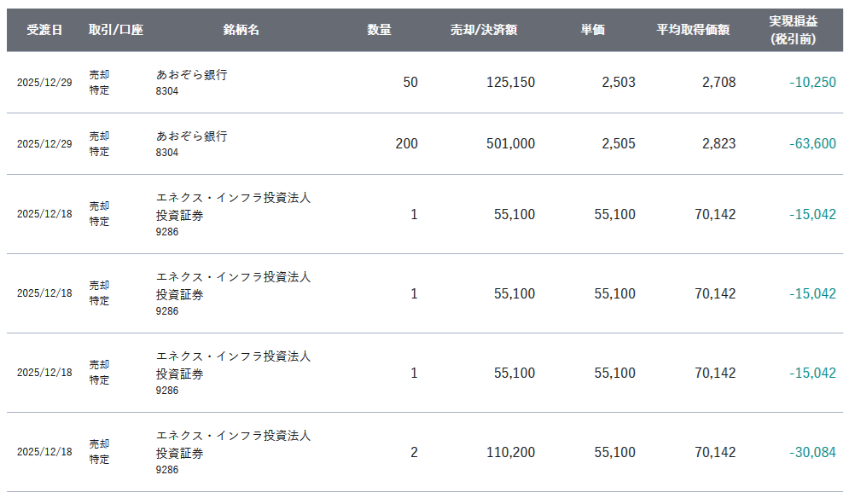The width and height of the screenshot is (855, 504).
Task: Click the 平均取得価額 column header
Action: (x=692, y=30)
